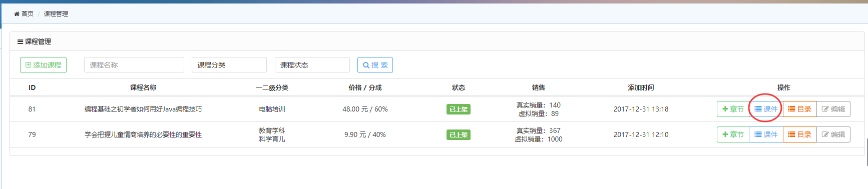Click 真实销量: 140 sales text
The image size is (868, 189).
(x=539, y=105)
